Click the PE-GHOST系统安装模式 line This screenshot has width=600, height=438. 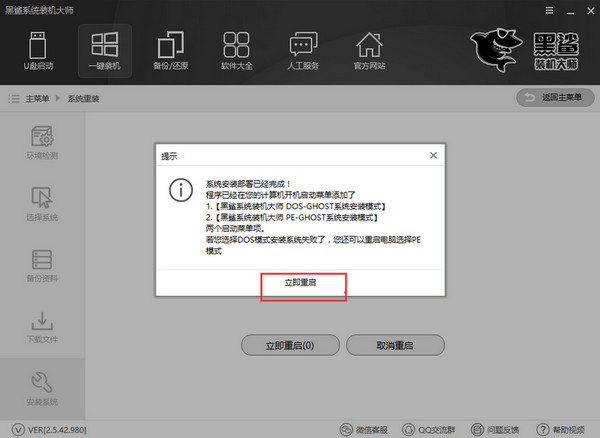[292, 217]
